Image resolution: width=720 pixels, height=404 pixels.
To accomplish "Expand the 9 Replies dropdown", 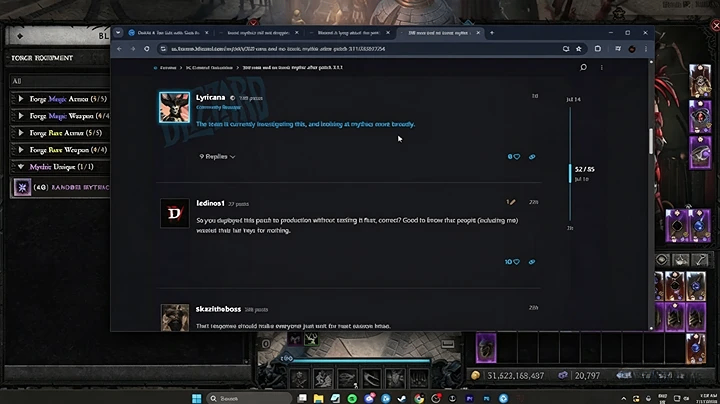I will [217, 157].
